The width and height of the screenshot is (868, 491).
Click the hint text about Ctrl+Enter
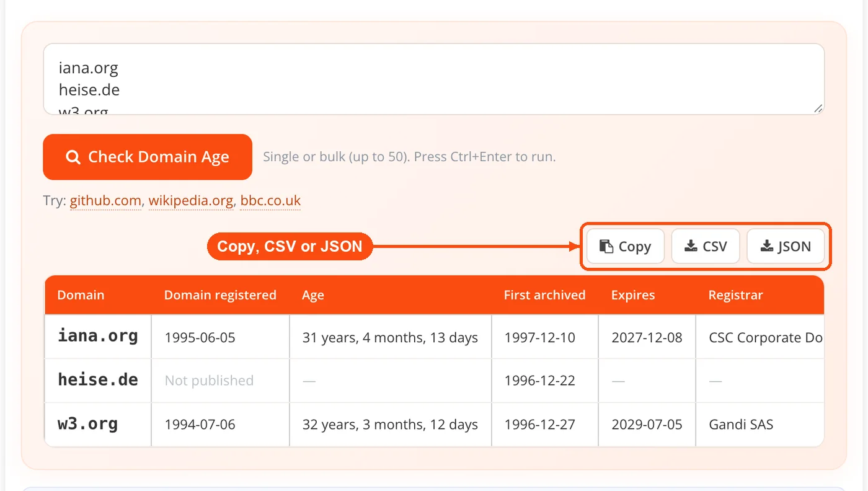click(409, 157)
